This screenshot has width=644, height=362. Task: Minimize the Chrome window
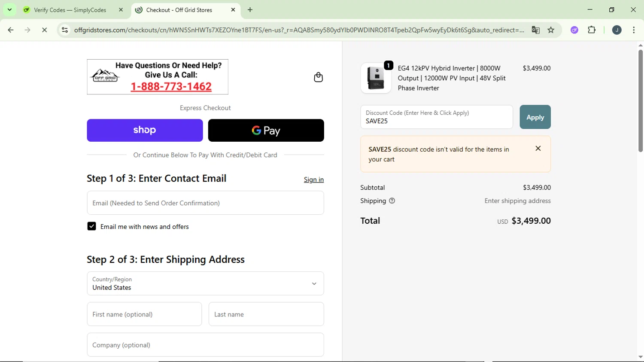(590, 9)
